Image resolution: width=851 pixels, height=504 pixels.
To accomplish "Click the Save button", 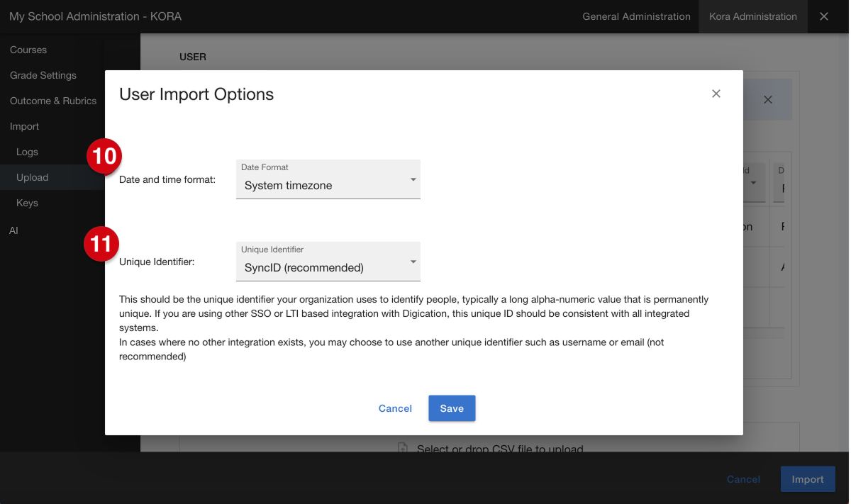I will (452, 408).
